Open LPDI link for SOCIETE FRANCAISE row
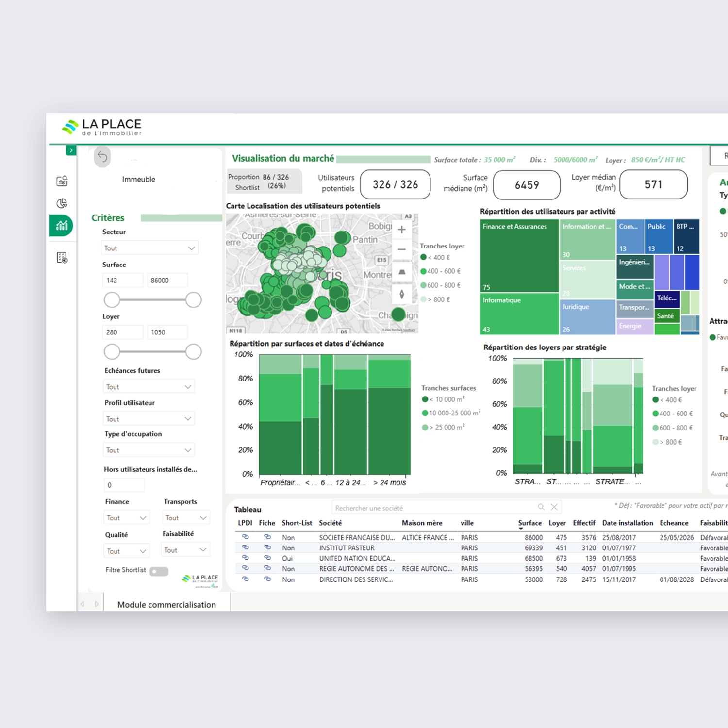Viewport: 728px width, 728px height. [x=246, y=537]
